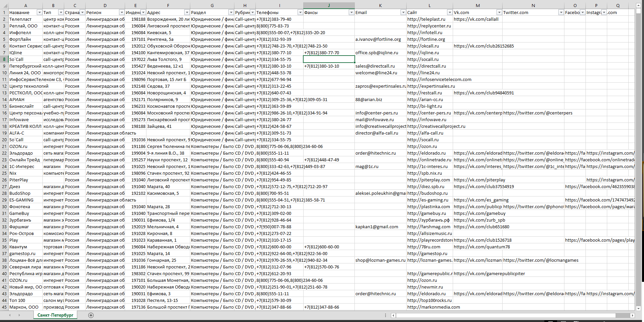644x322 pixels.
Task: Open filter dropdown for Раздел column
Action: (x=231, y=12)
